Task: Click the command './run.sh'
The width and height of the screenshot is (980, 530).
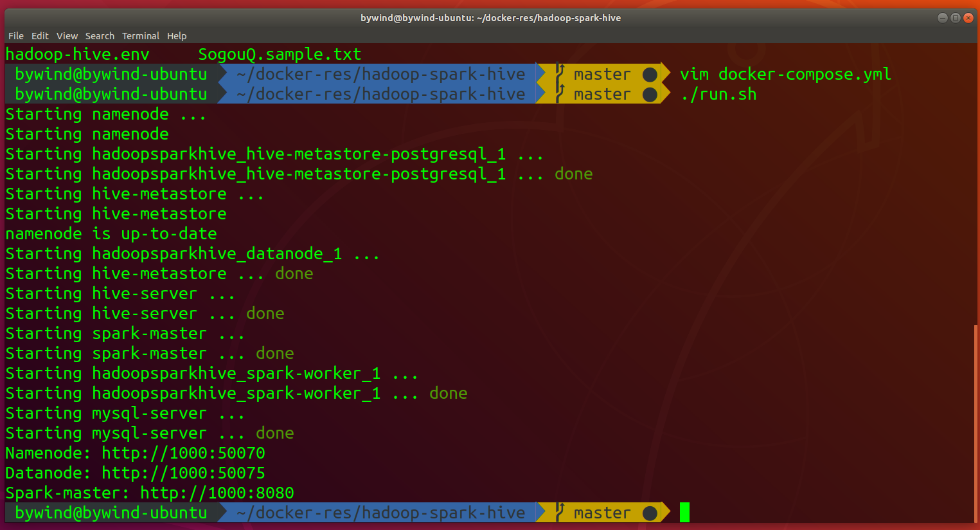Action: (x=718, y=95)
